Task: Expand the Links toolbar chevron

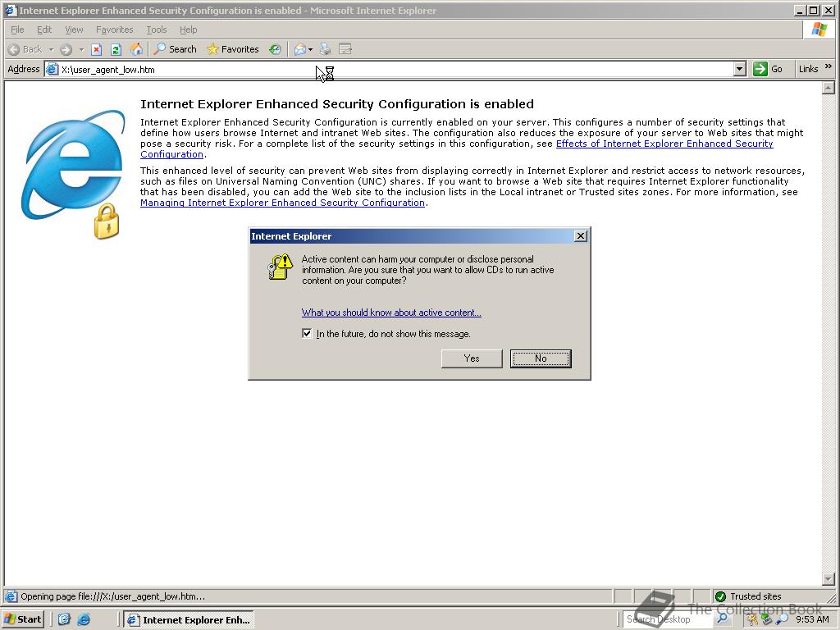Action: 829,67
